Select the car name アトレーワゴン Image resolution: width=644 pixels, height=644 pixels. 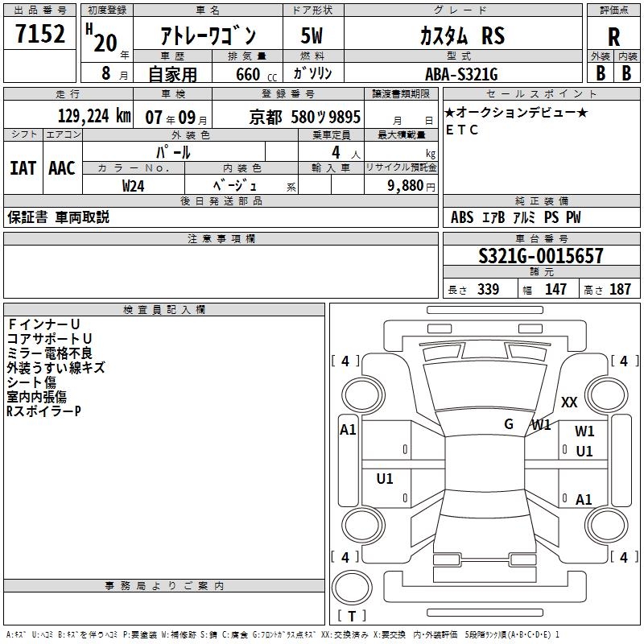(x=208, y=36)
